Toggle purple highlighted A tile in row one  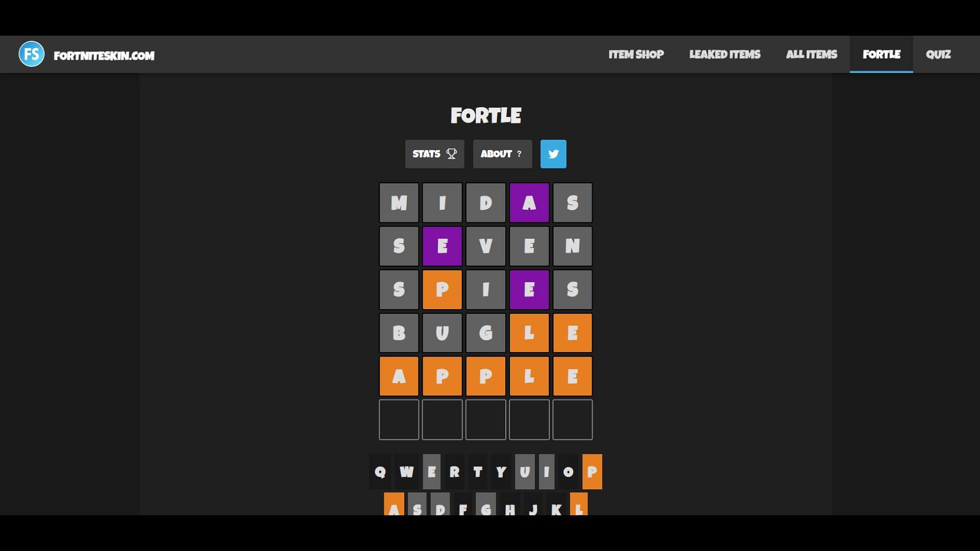pyautogui.click(x=528, y=202)
